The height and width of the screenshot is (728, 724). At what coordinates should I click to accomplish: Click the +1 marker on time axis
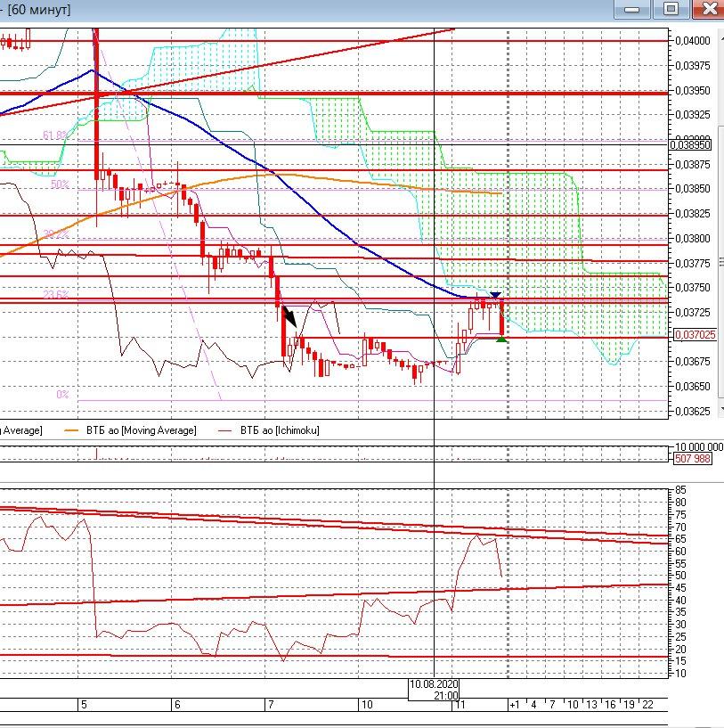pos(514,704)
